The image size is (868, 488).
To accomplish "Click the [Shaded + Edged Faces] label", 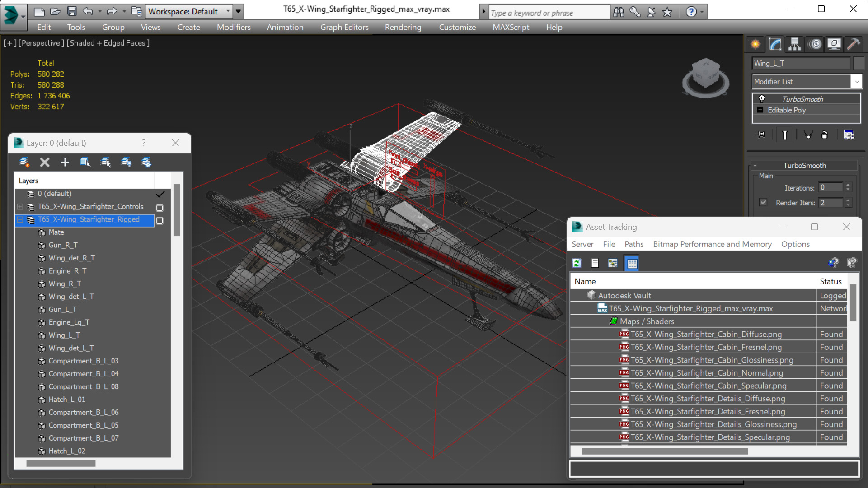I will click(x=108, y=43).
